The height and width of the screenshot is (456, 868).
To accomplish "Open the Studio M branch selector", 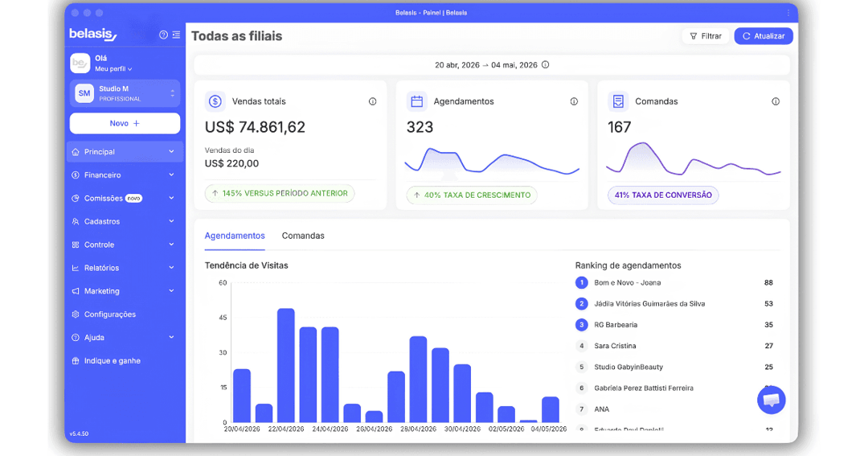I will (x=125, y=93).
